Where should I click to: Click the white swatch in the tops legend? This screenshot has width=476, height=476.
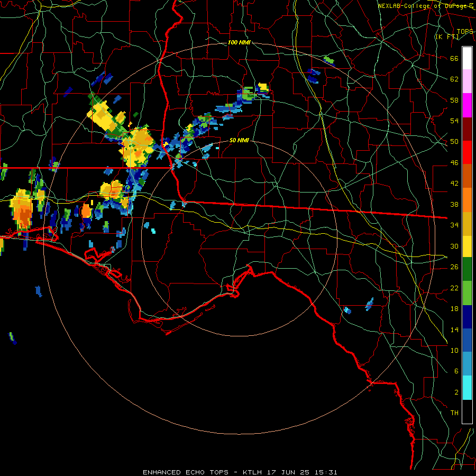click(467, 58)
